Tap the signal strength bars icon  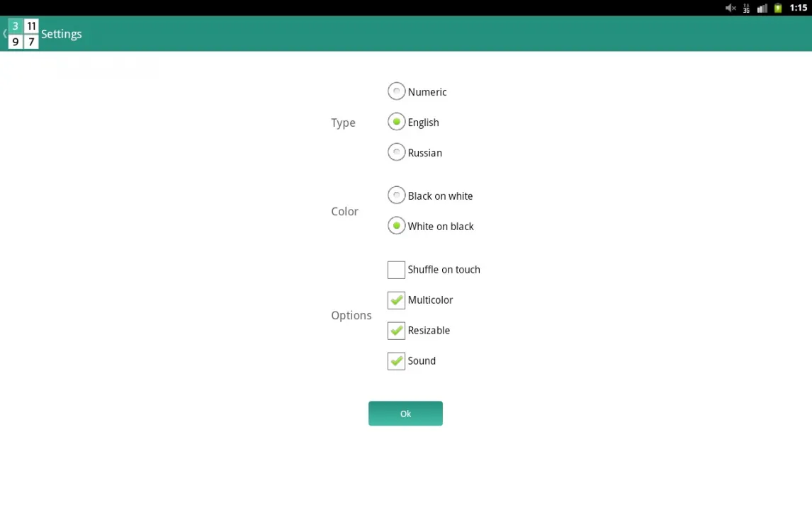coord(762,8)
